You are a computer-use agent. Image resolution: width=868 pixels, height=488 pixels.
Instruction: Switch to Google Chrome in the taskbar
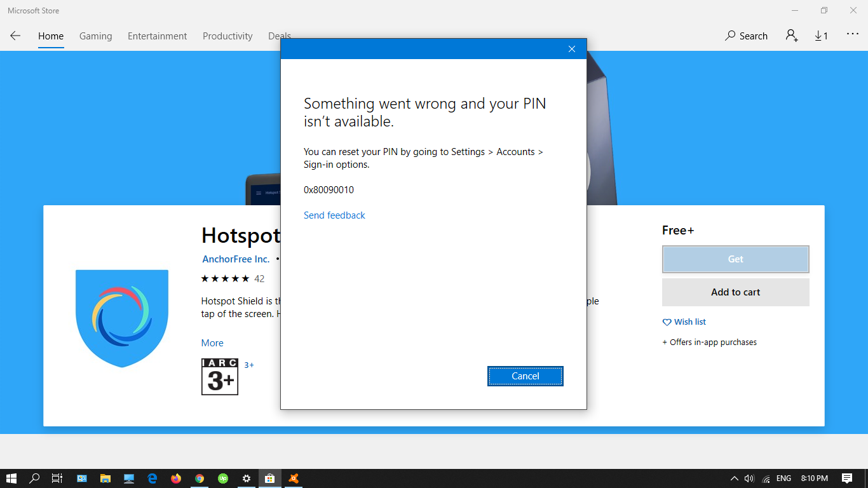pyautogui.click(x=200, y=478)
